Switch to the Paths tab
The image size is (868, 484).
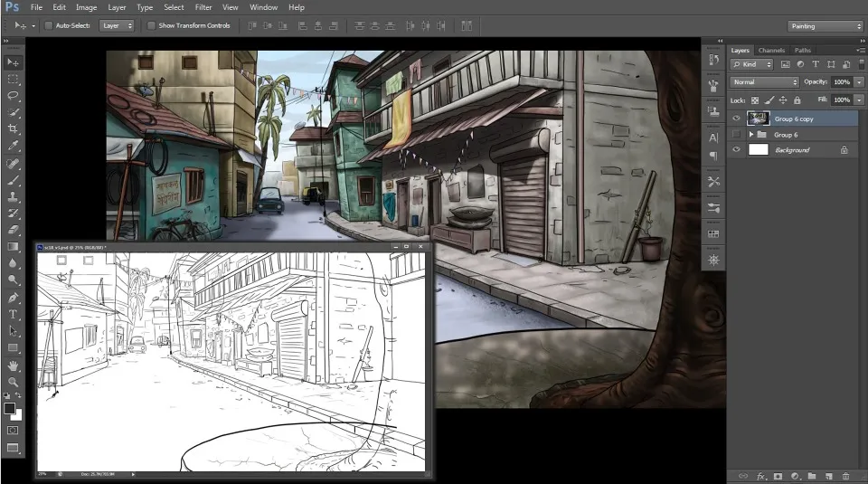click(x=803, y=51)
